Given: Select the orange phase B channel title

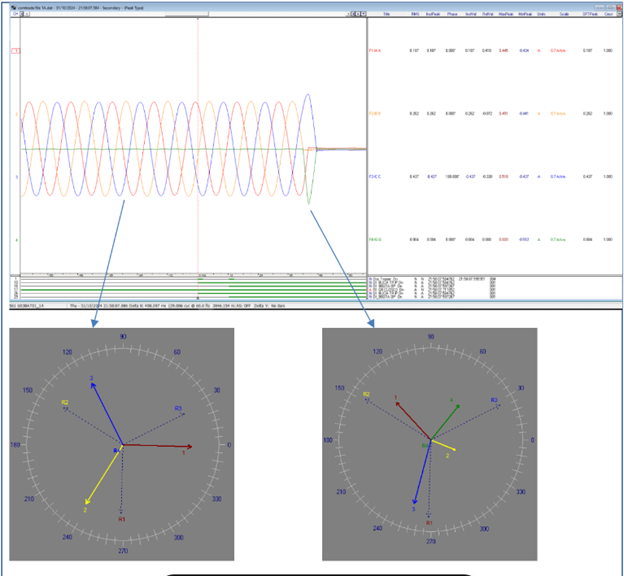Looking at the screenshot, I should (x=375, y=113).
